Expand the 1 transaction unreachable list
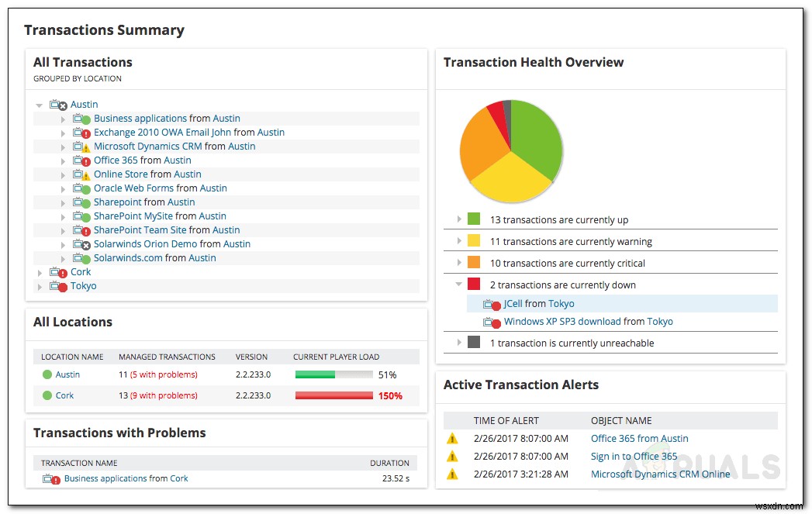 (459, 342)
